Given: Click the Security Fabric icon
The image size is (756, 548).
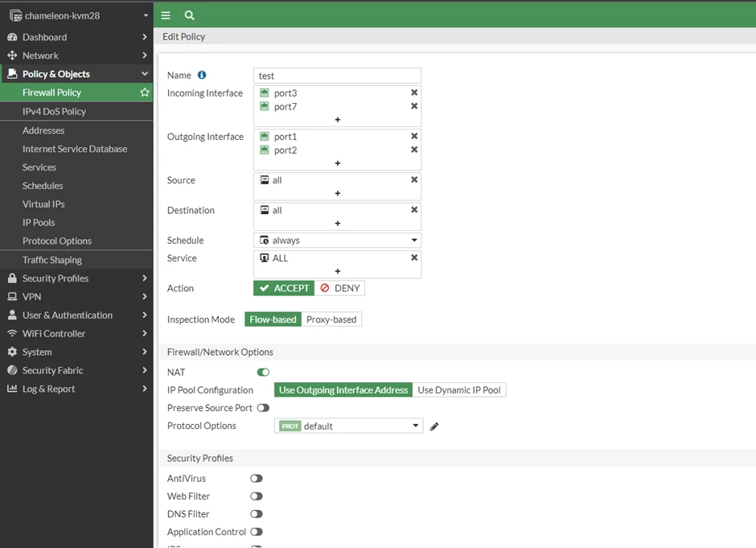Looking at the screenshot, I should click(x=12, y=370).
